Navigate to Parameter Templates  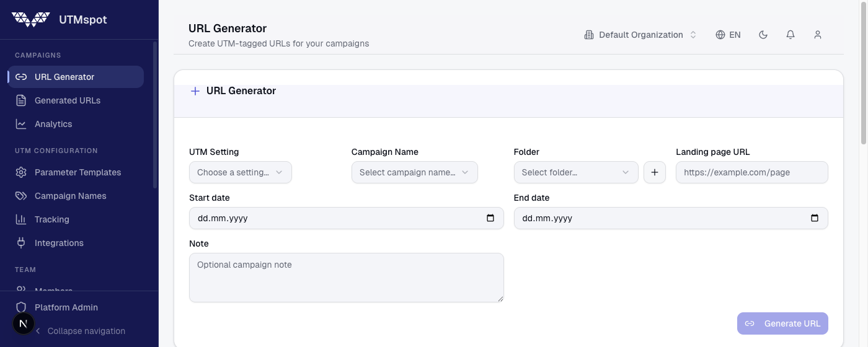click(x=77, y=172)
